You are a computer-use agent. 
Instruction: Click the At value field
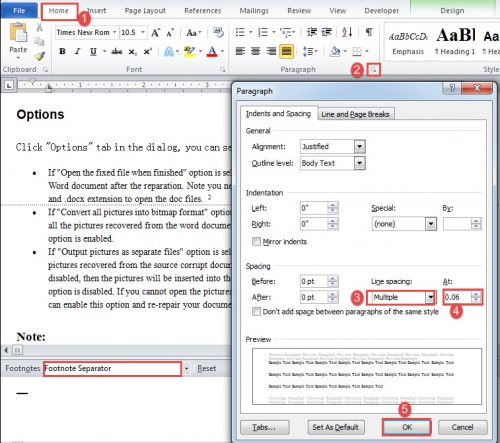pyautogui.click(x=457, y=297)
